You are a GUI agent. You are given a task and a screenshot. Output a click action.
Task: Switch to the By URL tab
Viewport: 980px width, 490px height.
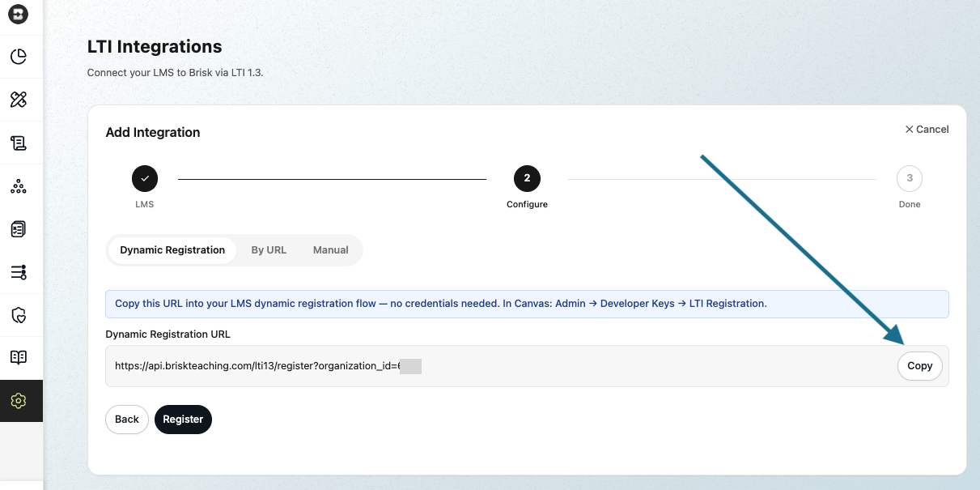(x=269, y=250)
